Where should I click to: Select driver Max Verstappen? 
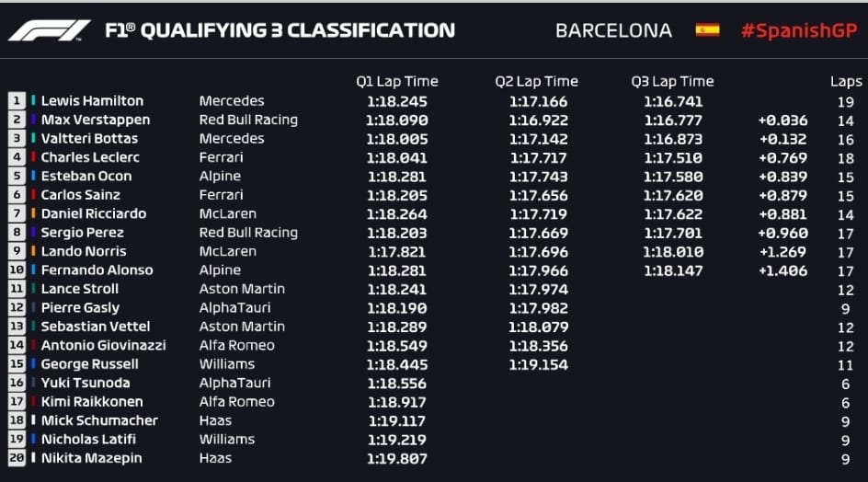click(x=96, y=120)
